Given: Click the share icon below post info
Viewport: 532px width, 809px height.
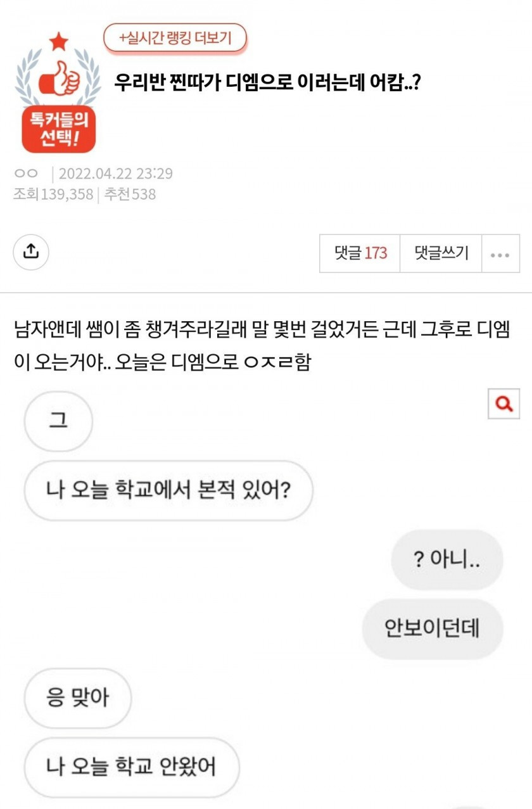Looking at the screenshot, I should tap(31, 252).
